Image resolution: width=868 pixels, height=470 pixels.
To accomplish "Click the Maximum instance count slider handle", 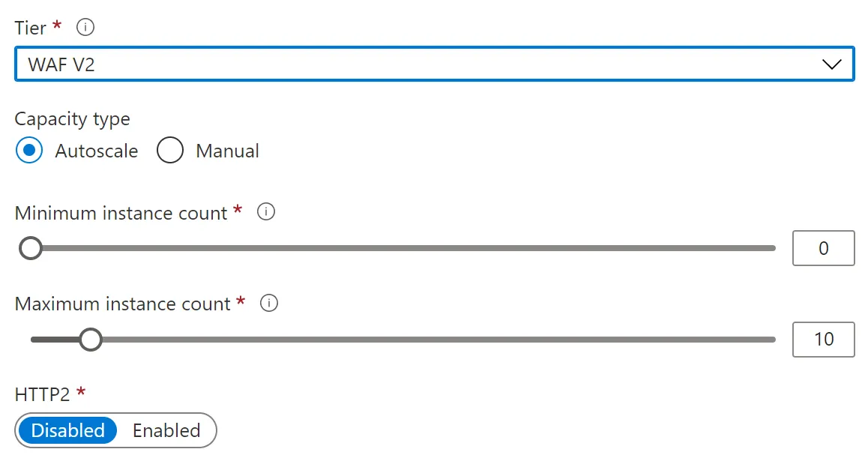I will [91, 340].
